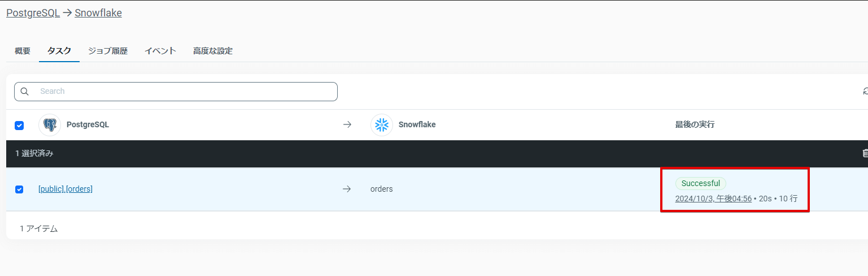Toggle the select-all checkbox in the header
868x276 pixels.
point(19,126)
